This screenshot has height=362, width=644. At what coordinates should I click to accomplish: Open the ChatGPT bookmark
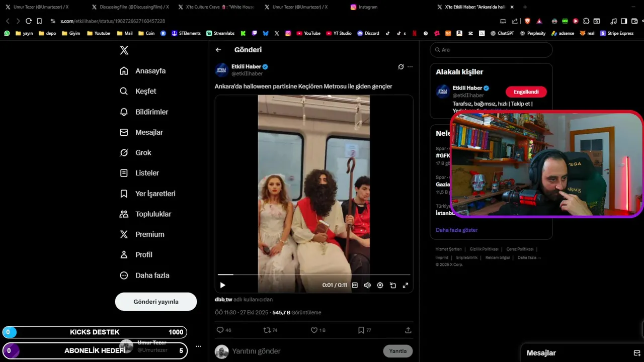tap(503, 33)
